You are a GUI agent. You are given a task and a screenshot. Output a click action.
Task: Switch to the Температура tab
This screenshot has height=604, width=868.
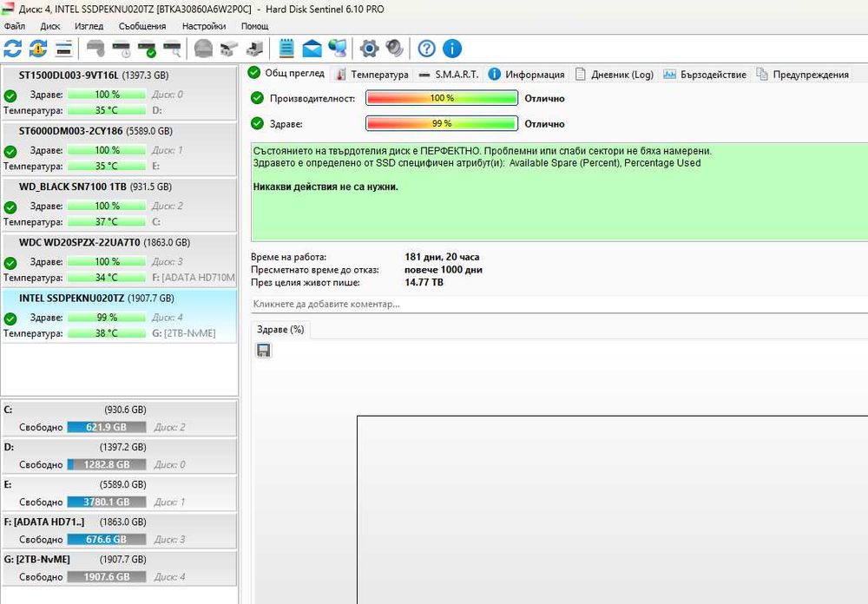(x=372, y=74)
